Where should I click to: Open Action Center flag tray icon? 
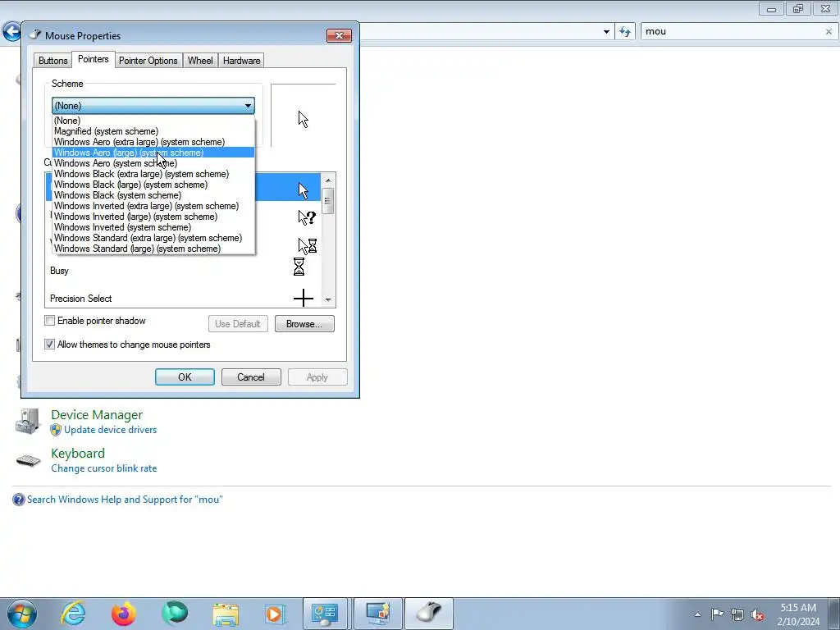(x=717, y=614)
